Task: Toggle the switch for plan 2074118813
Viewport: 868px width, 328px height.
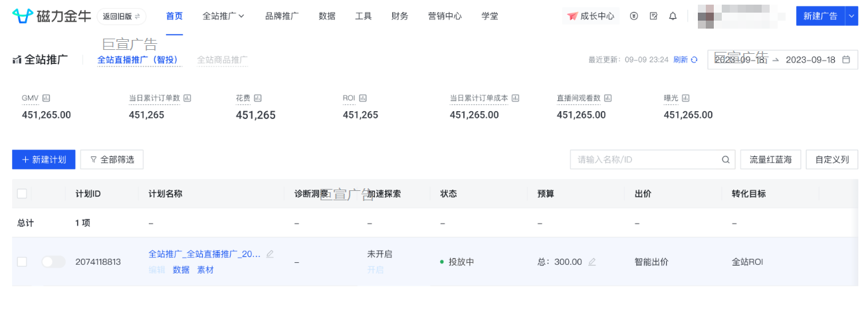Action: [53, 262]
